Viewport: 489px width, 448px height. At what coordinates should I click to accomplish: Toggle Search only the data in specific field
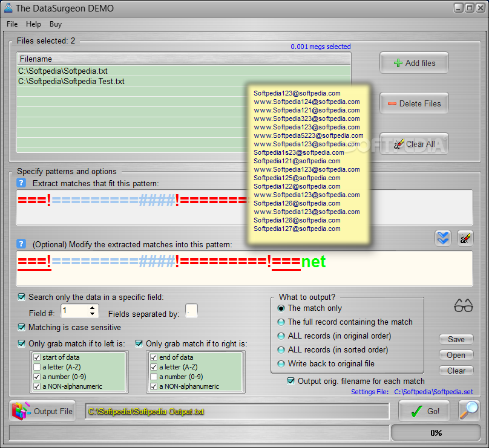(21, 297)
